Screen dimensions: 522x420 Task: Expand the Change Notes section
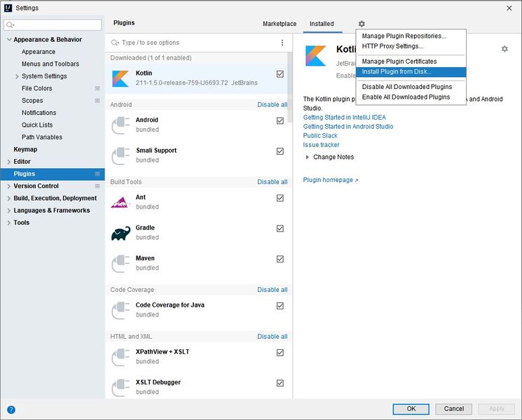(x=308, y=157)
